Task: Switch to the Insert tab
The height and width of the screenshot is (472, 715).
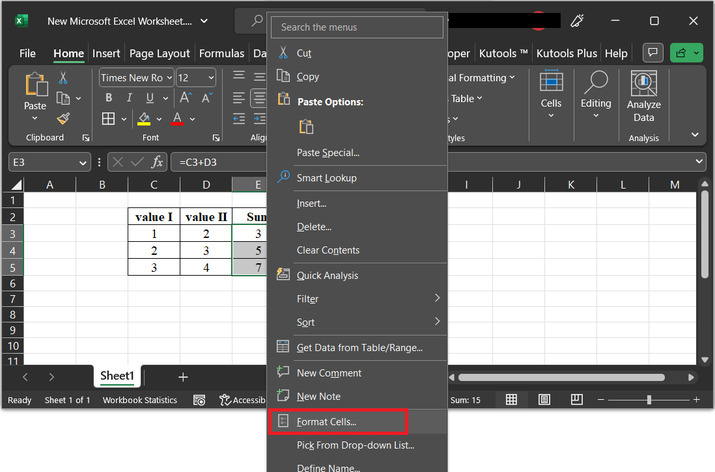Action: pyautogui.click(x=106, y=53)
